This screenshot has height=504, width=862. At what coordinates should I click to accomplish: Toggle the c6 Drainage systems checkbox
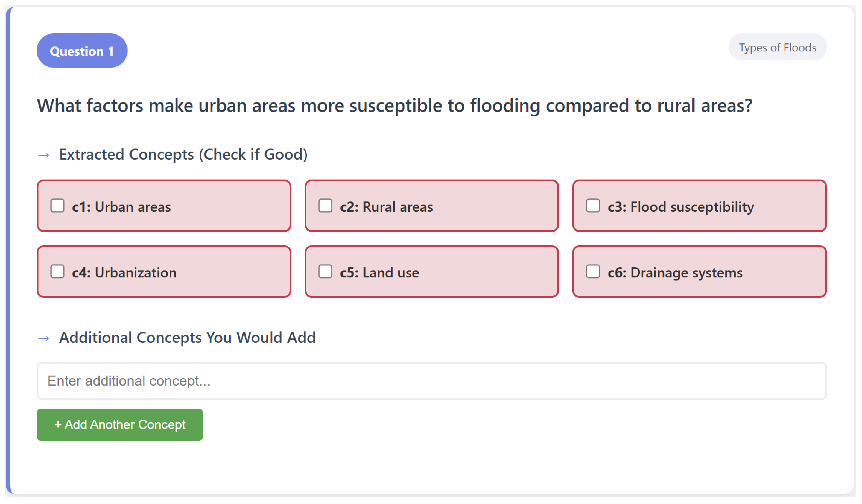[x=593, y=271]
